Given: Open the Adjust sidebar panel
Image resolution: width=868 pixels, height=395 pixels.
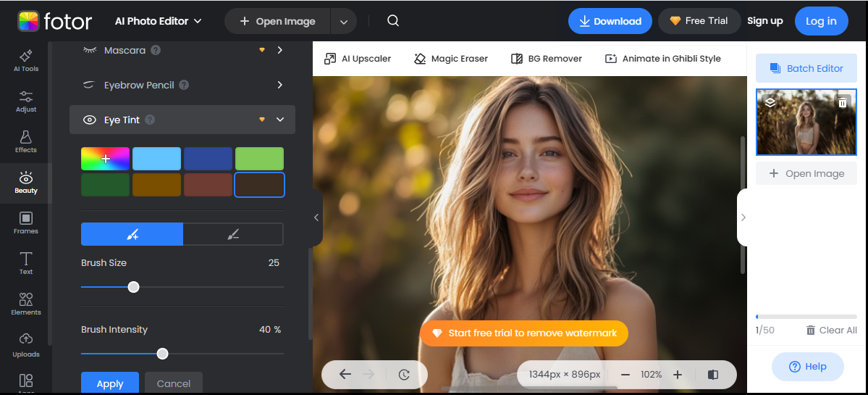Looking at the screenshot, I should click(x=25, y=101).
